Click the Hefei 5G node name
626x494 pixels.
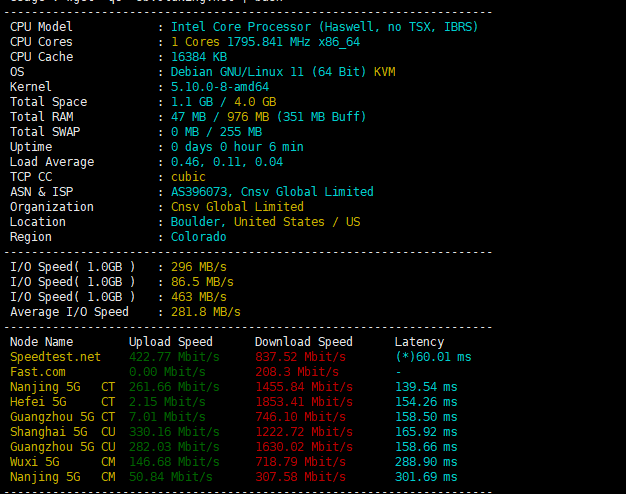tap(38, 402)
